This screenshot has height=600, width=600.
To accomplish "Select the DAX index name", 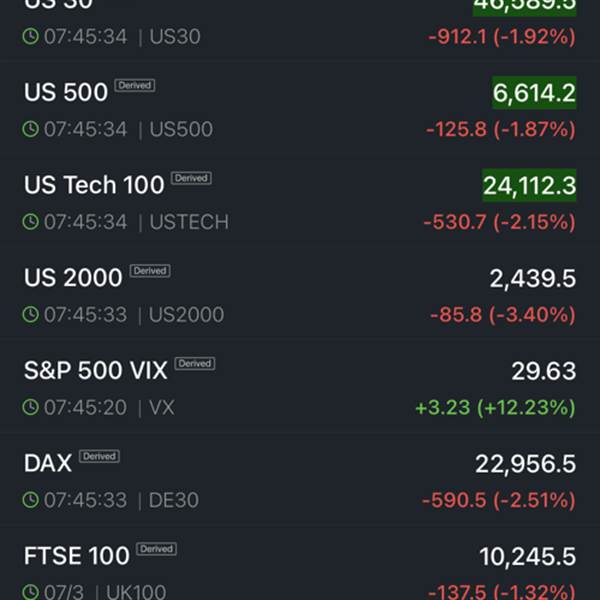I will pos(48,463).
